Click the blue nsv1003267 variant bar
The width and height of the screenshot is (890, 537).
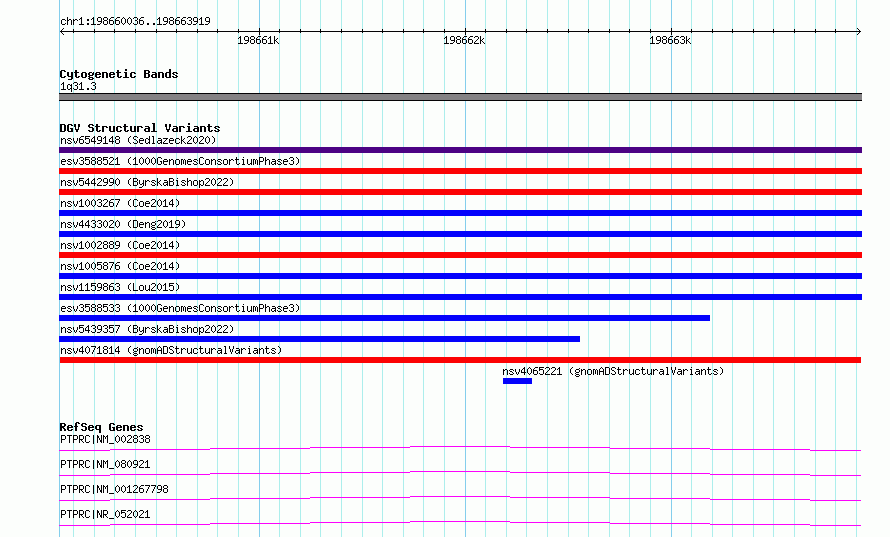tap(460, 213)
